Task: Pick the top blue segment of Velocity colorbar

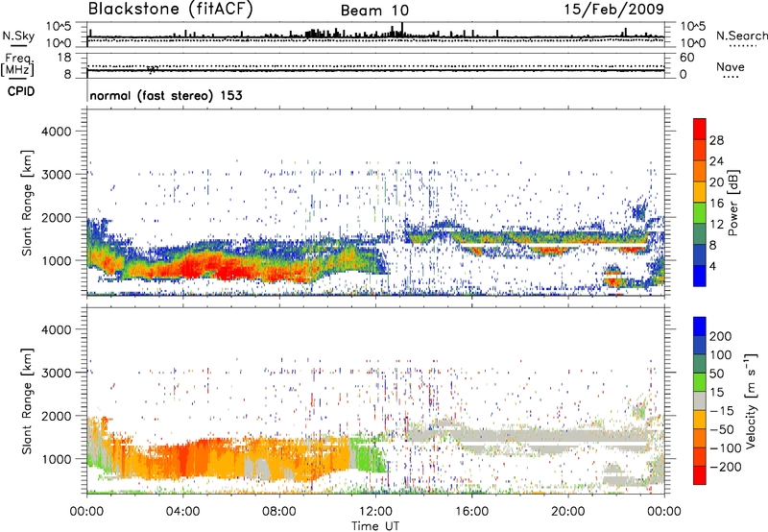Action: [x=700, y=326]
